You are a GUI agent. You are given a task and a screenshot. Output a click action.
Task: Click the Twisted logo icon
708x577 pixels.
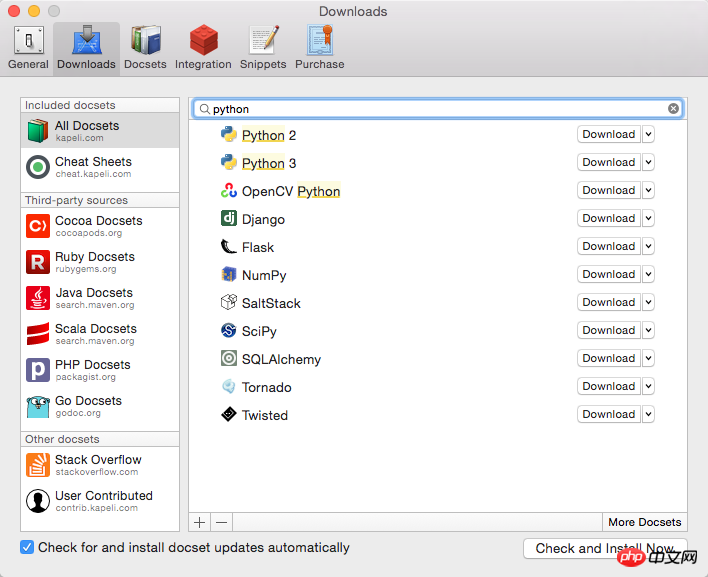point(228,414)
